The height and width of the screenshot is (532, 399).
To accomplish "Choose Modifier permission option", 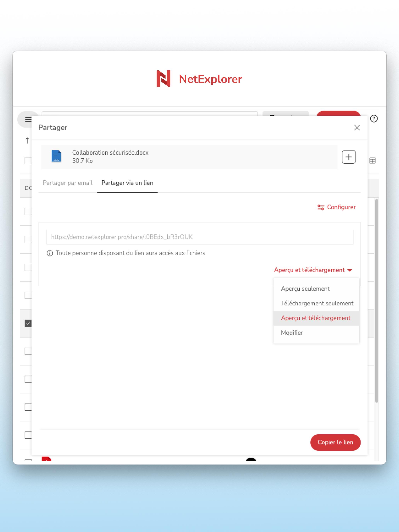I will coord(316,333).
